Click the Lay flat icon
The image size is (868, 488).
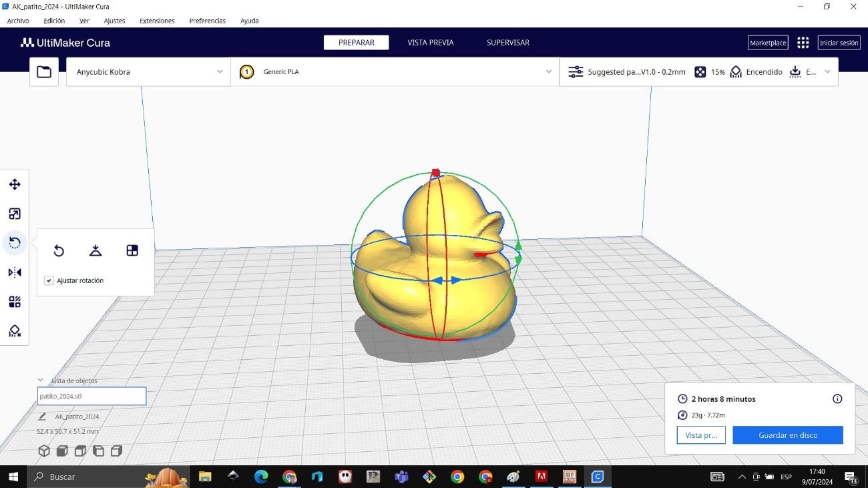click(x=95, y=250)
